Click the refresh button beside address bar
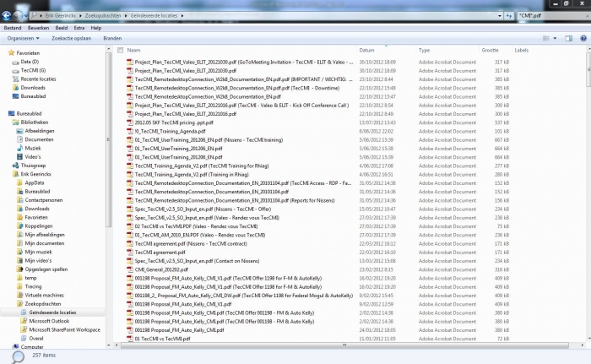Viewport: 591px width, 364px height. pos(509,16)
